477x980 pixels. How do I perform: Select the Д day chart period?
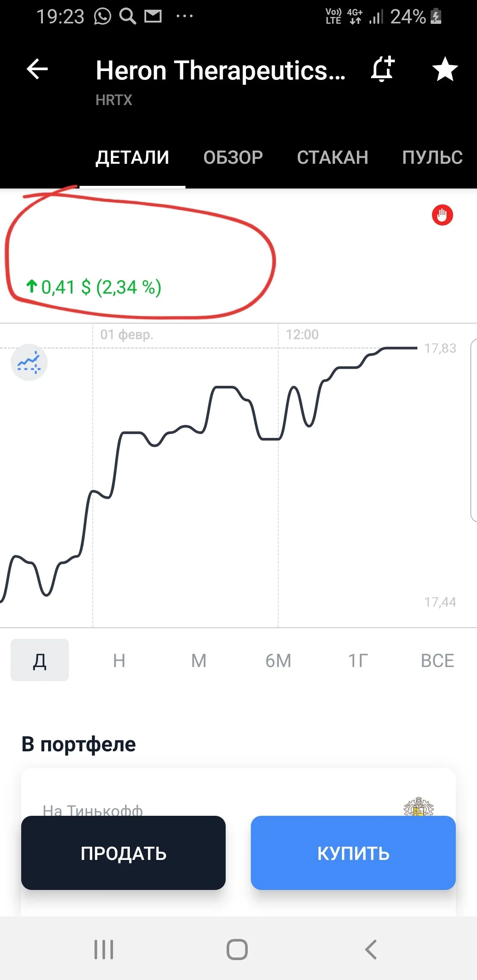coord(40,660)
